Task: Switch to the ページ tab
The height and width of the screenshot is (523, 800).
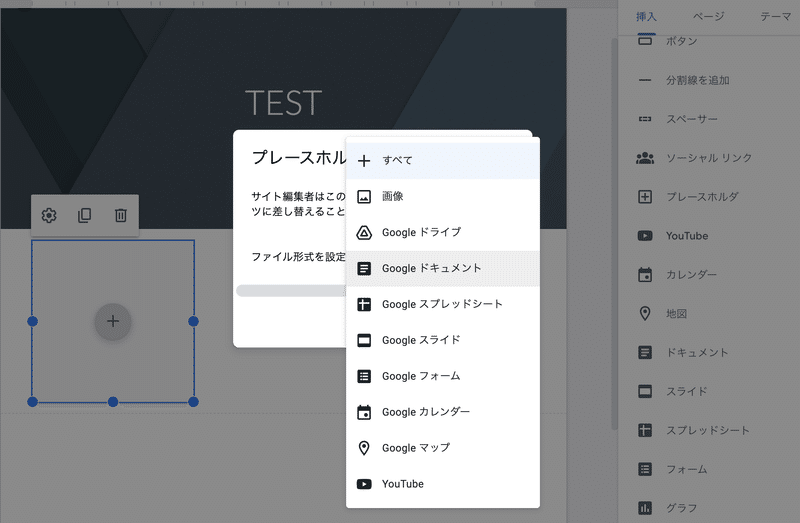Action: click(x=708, y=17)
